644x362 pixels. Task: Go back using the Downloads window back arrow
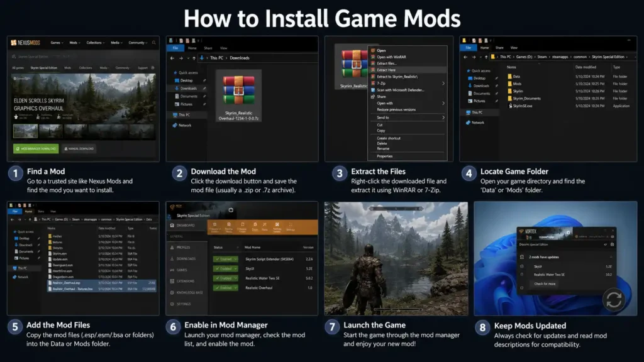[172, 58]
